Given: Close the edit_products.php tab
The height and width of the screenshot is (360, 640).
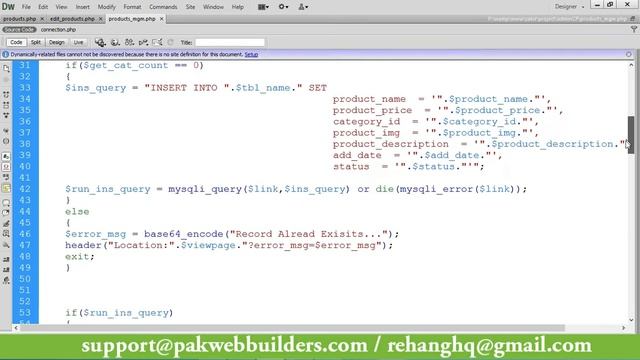Looking at the screenshot, I should (x=101, y=19).
